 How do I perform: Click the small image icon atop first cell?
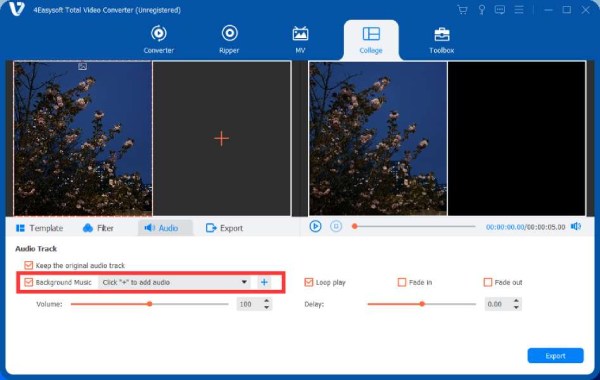[82, 67]
